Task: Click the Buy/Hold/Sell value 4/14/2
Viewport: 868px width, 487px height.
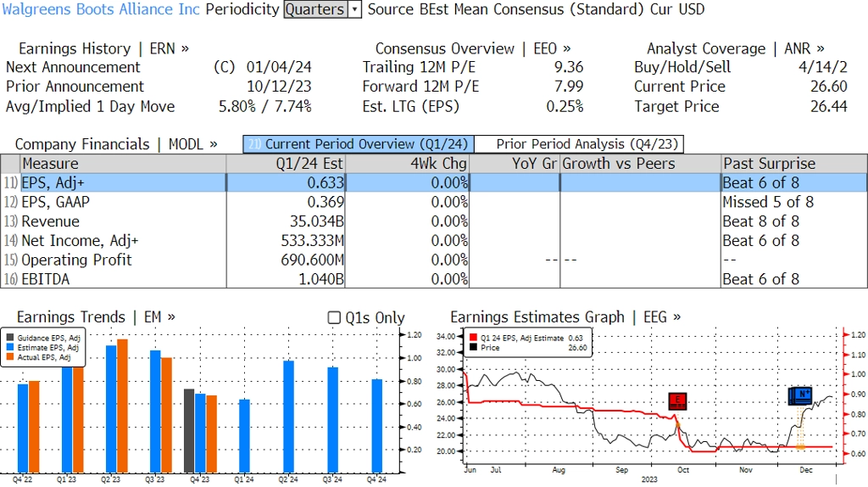Action: tap(822, 67)
